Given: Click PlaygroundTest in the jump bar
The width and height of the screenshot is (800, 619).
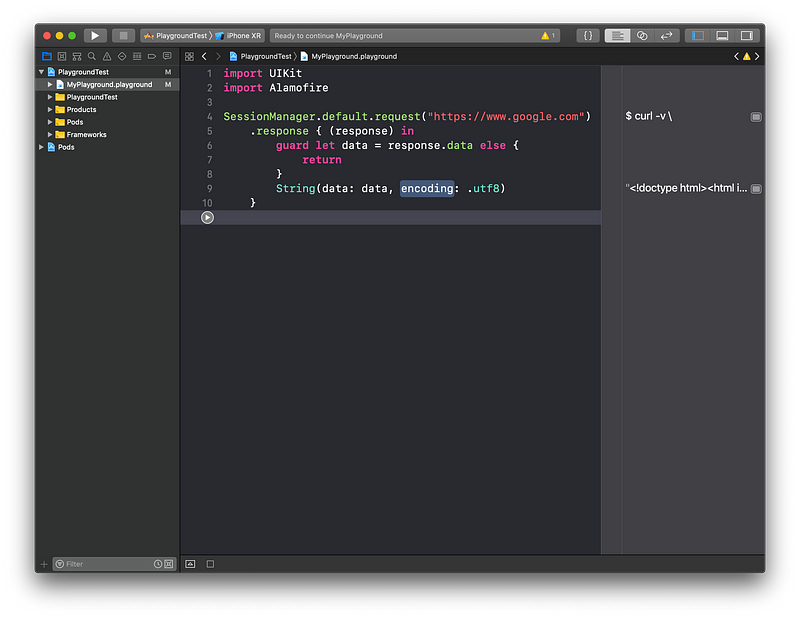Looking at the screenshot, I should pos(261,56).
